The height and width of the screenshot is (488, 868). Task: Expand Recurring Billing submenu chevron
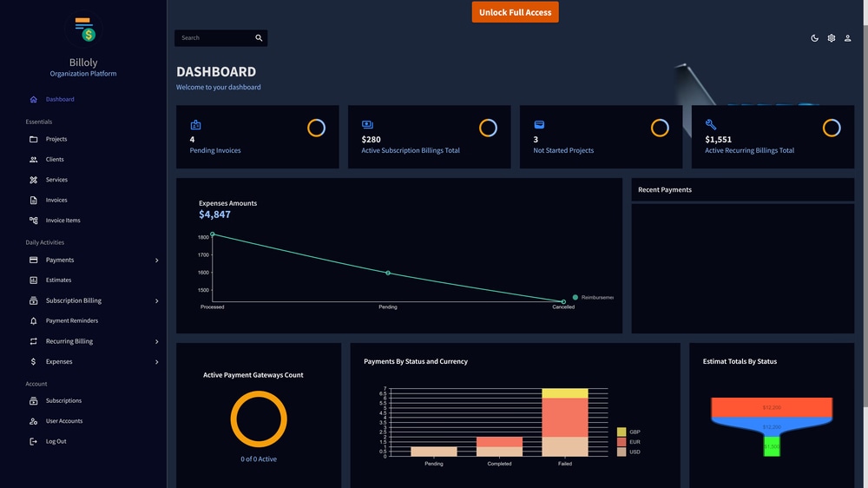click(156, 342)
